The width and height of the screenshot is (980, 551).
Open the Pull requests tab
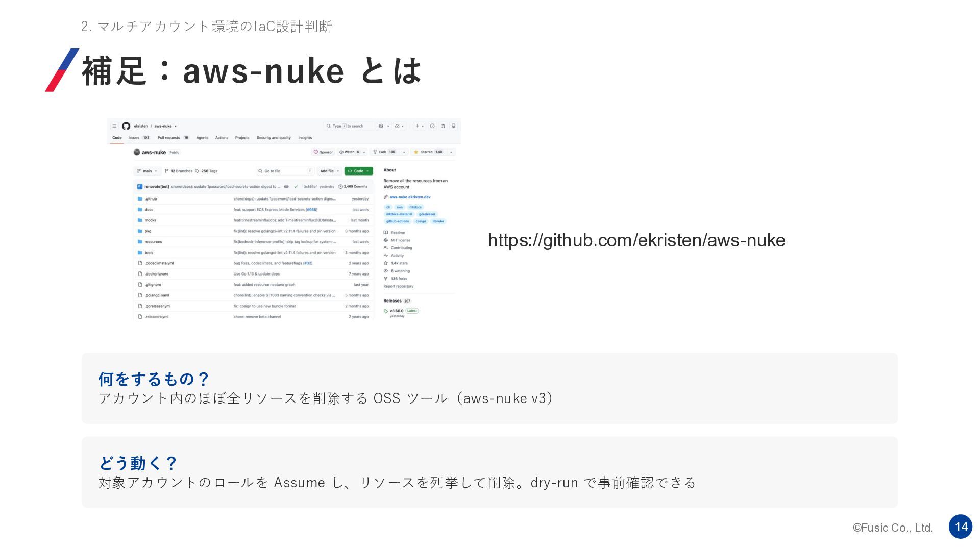pos(174,138)
